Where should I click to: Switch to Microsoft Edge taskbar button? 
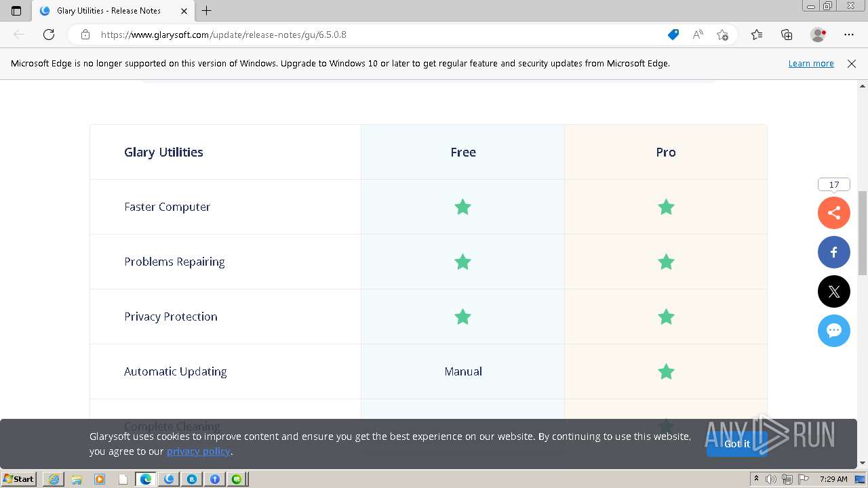point(146,479)
